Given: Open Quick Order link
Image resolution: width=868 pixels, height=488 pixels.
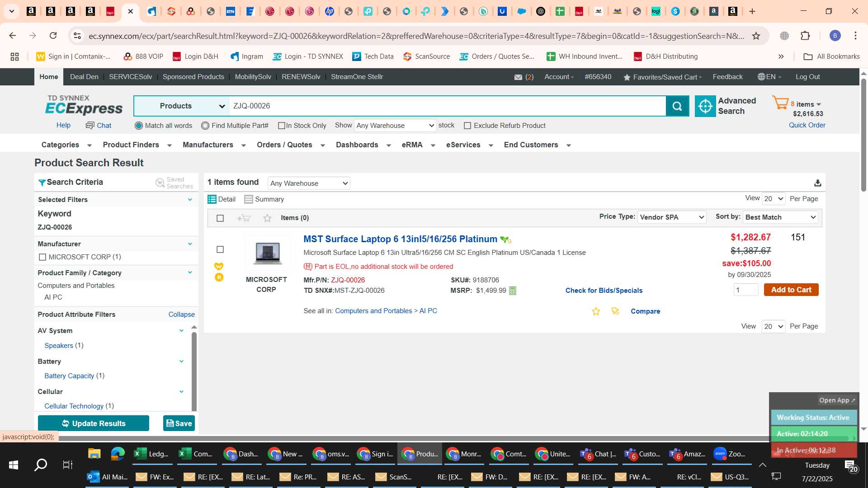Looking at the screenshot, I should (807, 125).
